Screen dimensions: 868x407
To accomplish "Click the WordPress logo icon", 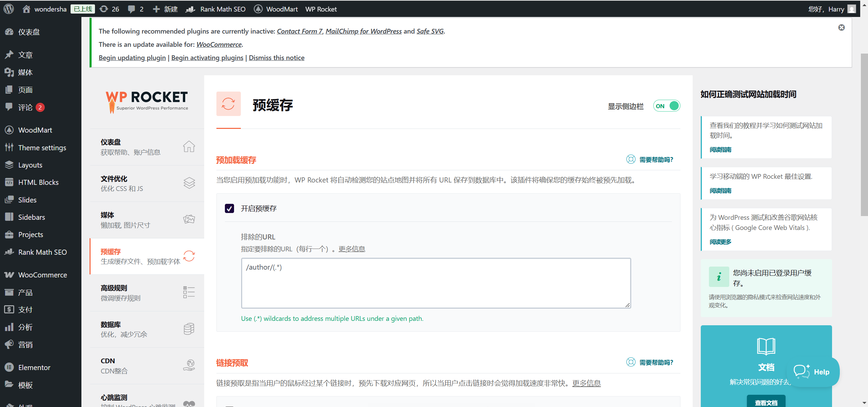I will coord(9,9).
